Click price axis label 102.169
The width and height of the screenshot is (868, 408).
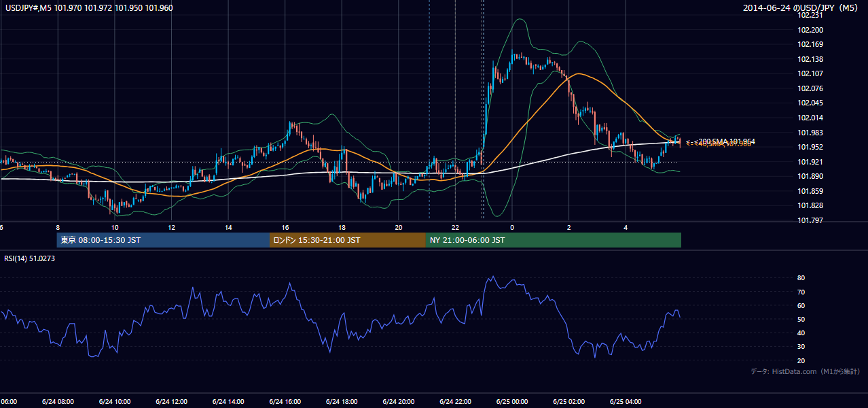pos(812,44)
